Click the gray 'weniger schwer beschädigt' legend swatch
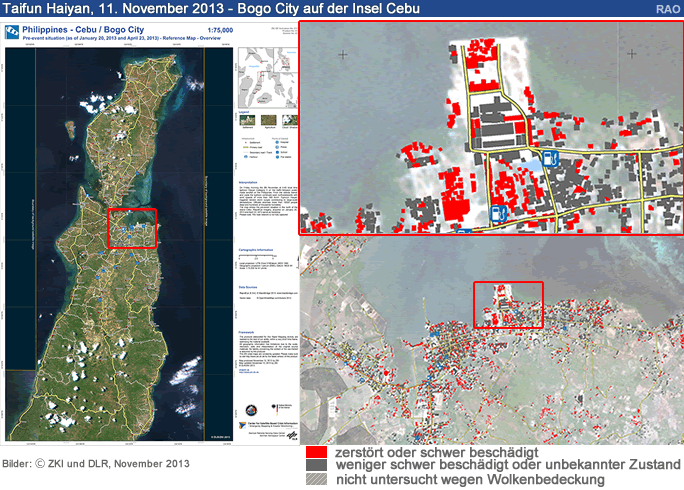Screen dimensions: 684x490 pyautogui.click(x=318, y=466)
